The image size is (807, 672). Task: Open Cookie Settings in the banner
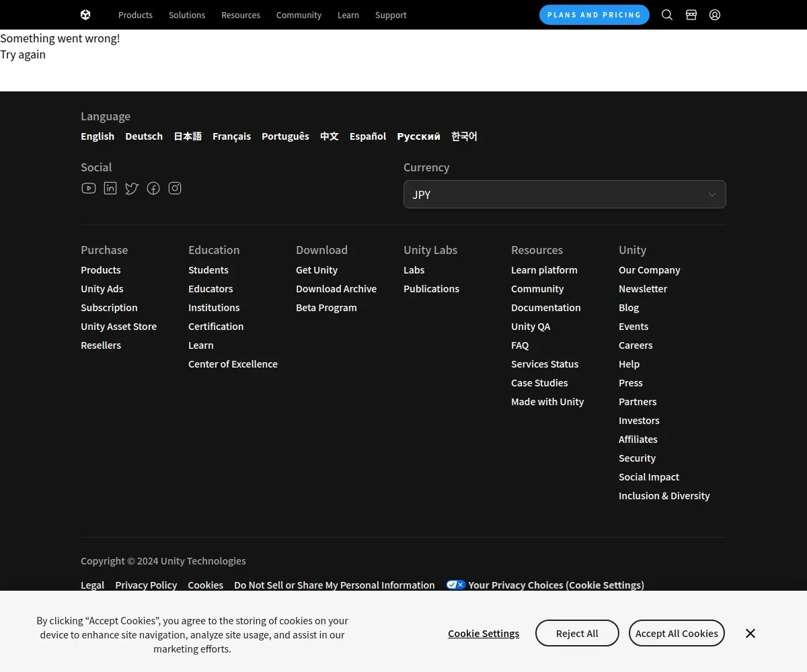484,633
